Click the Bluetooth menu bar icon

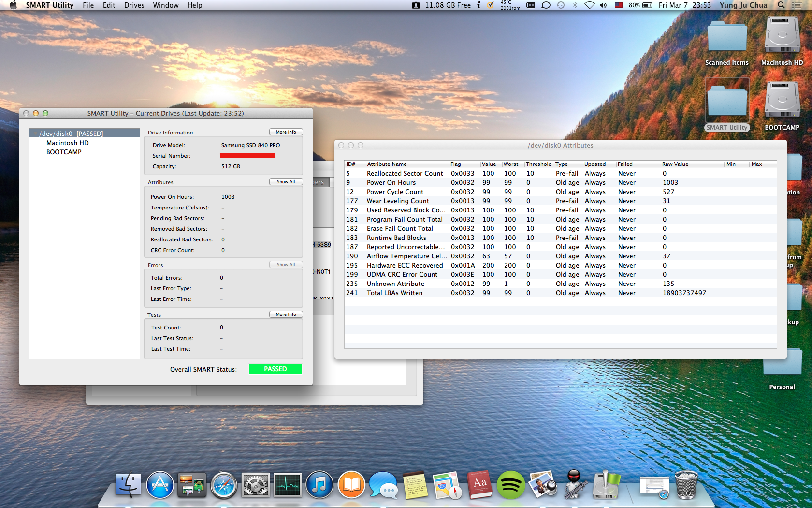pyautogui.click(x=575, y=5)
